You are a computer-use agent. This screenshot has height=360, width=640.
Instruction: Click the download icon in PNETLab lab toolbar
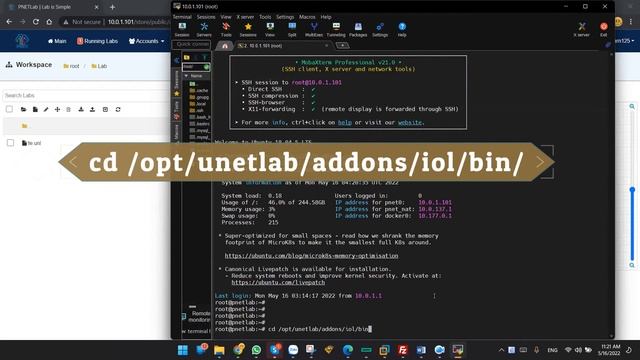tap(81, 109)
